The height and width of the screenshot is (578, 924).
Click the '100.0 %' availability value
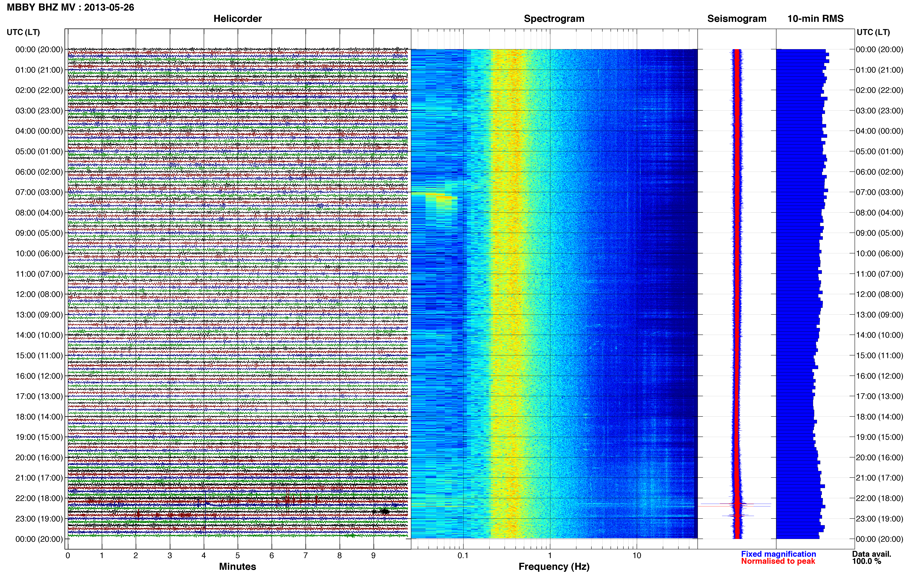point(867,561)
